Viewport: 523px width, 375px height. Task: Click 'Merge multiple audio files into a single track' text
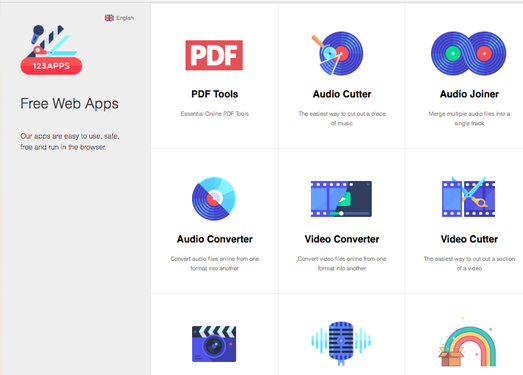click(x=469, y=118)
